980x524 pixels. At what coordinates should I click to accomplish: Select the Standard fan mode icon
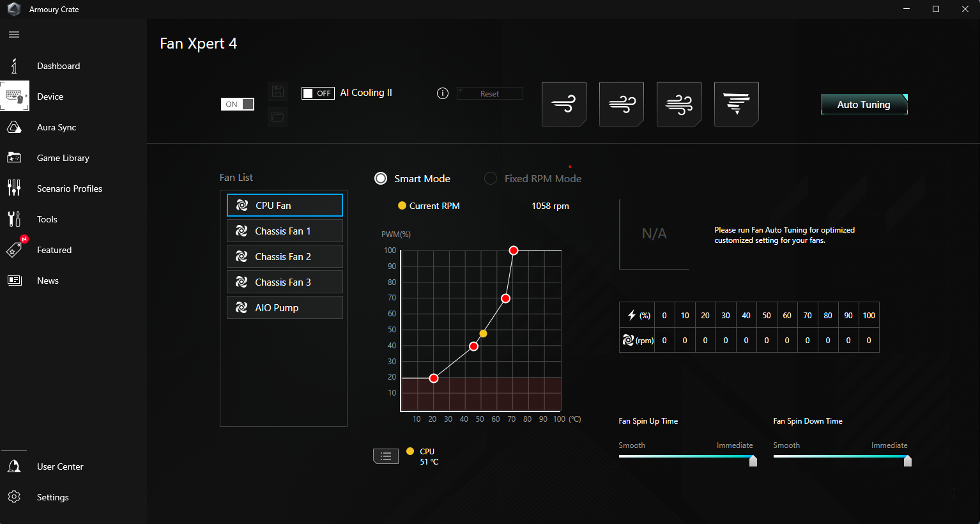tap(621, 104)
